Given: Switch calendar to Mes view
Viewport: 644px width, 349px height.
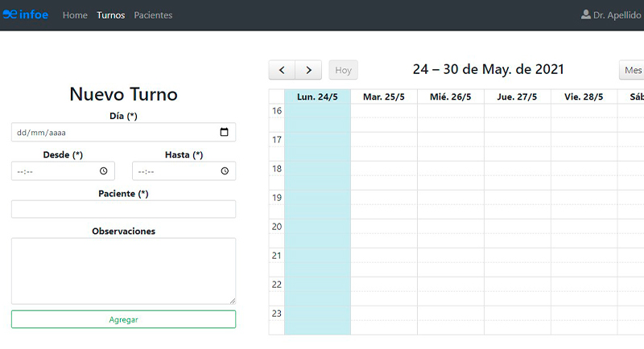Looking at the screenshot, I should click(632, 70).
